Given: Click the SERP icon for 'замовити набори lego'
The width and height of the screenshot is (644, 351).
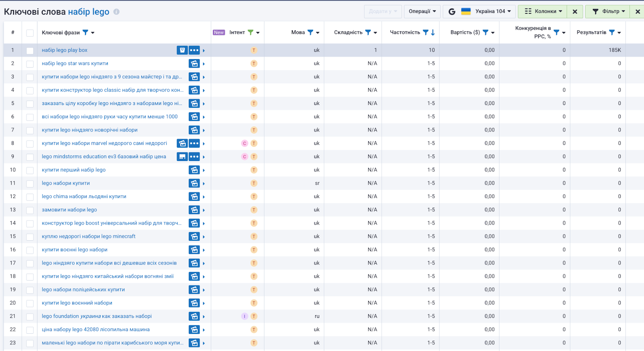Looking at the screenshot, I should [x=194, y=210].
